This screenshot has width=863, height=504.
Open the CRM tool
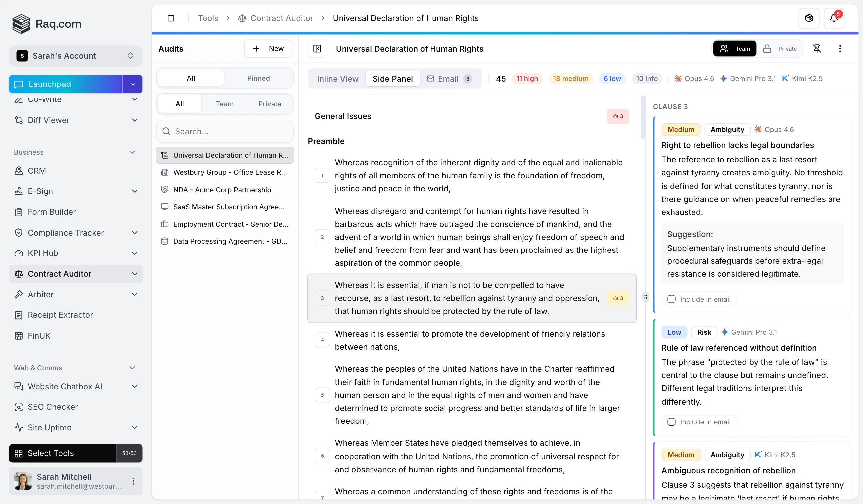coord(37,170)
